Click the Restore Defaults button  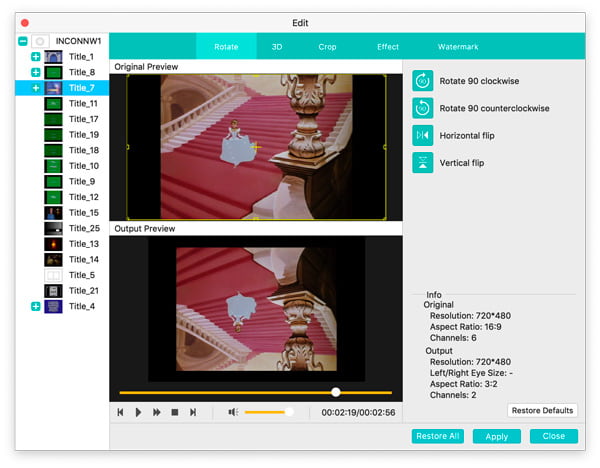542,410
